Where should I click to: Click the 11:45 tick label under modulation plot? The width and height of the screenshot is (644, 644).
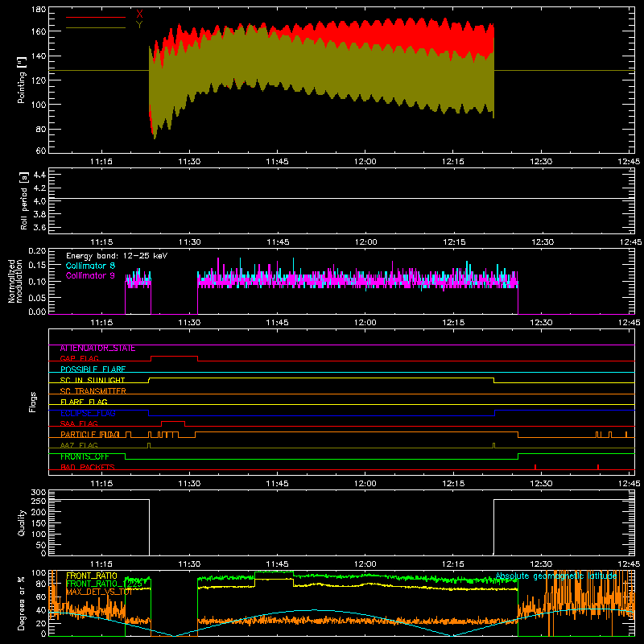277,323
